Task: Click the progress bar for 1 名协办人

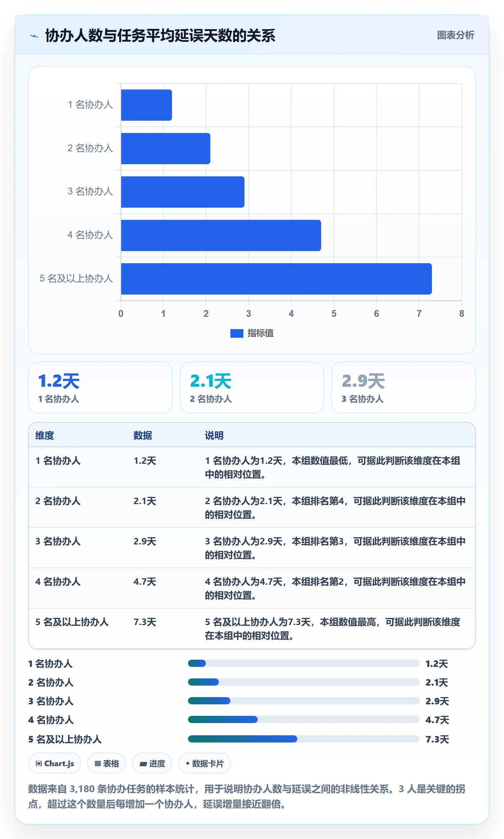Action: pyautogui.click(x=304, y=663)
